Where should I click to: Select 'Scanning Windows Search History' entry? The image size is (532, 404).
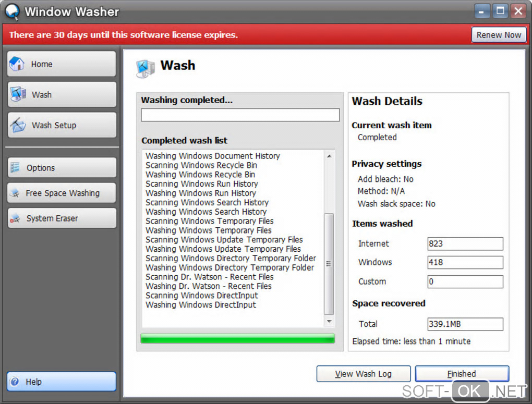point(207,202)
